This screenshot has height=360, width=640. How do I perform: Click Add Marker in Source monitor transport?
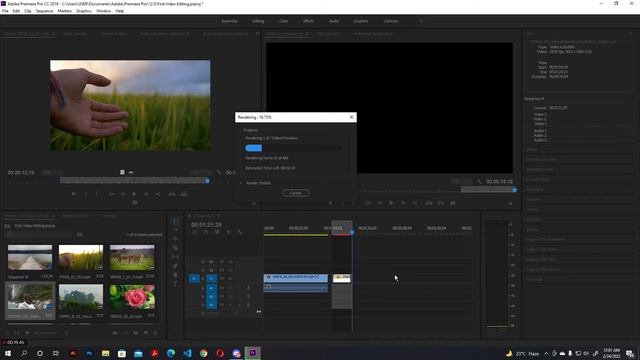pyautogui.click(x=74, y=194)
